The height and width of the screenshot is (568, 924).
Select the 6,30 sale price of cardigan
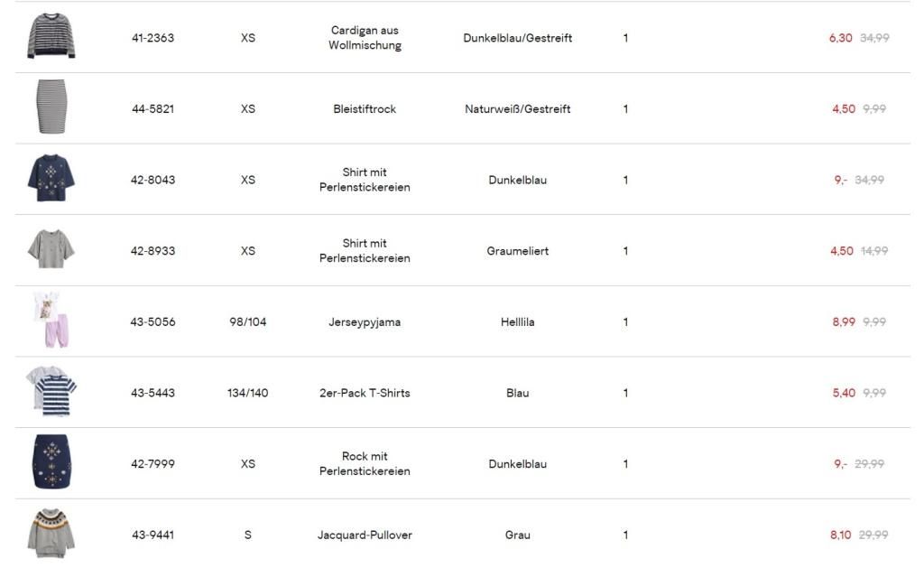click(x=840, y=38)
